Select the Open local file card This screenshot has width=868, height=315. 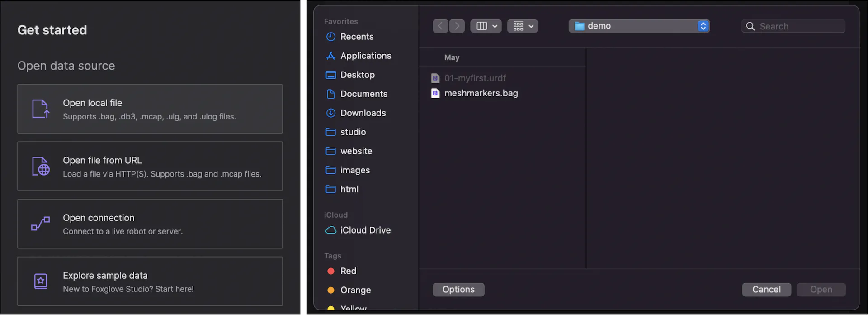click(x=150, y=109)
